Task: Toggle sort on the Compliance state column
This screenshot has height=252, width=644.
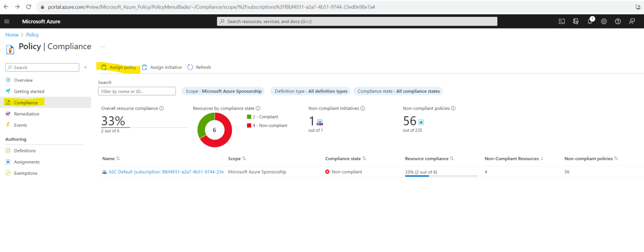Action: pos(345,158)
